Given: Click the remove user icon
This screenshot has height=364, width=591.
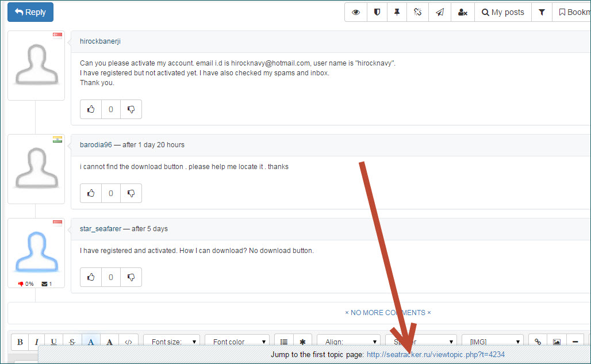Looking at the screenshot, I should [462, 12].
